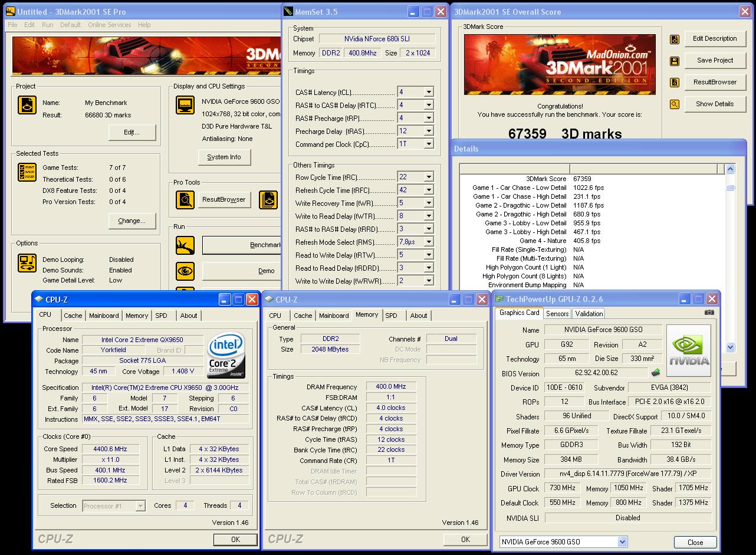The height and width of the screenshot is (555, 756).
Task: Click the icon beside Edit Description button
Action: (675, 40)
